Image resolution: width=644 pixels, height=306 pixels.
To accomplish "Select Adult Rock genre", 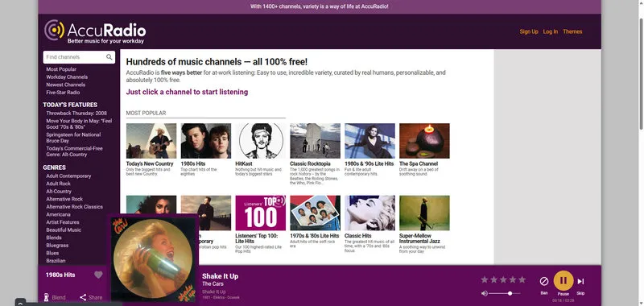I will point(58,184).
